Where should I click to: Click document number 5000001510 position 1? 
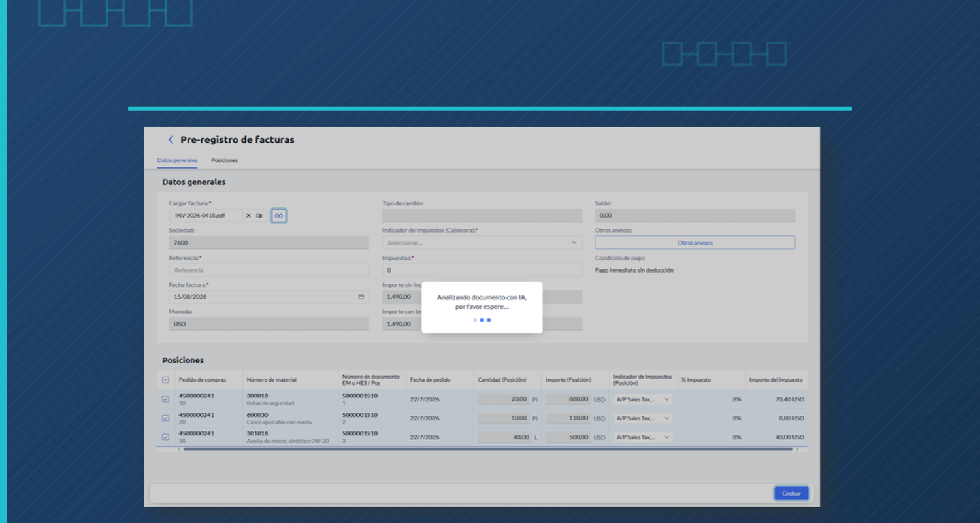(x=360, y=399)
